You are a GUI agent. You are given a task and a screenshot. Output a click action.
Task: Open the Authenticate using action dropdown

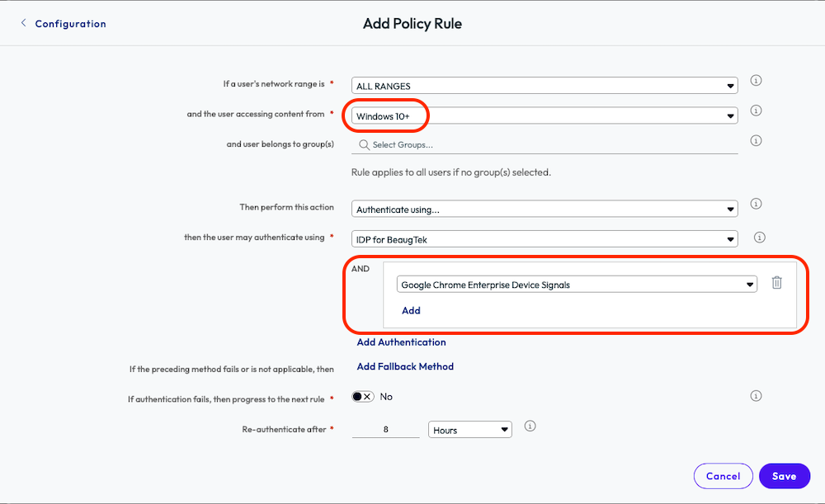tap(544, 210)
